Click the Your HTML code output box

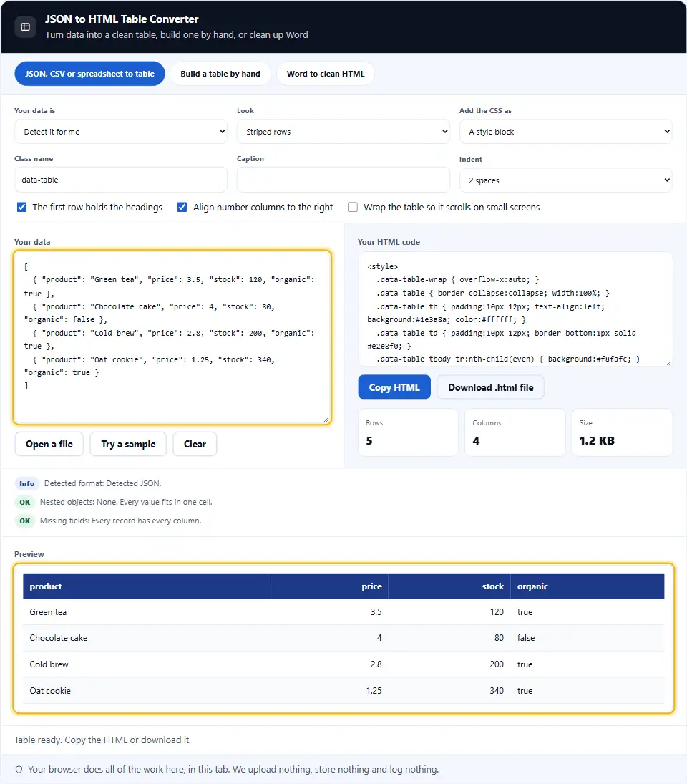pos(515,309)
